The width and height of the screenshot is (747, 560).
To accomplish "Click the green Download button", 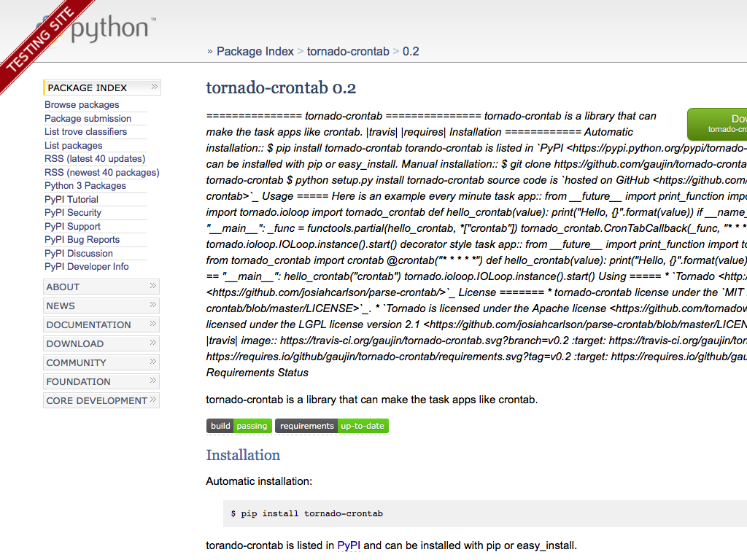I will click(719, 123).
